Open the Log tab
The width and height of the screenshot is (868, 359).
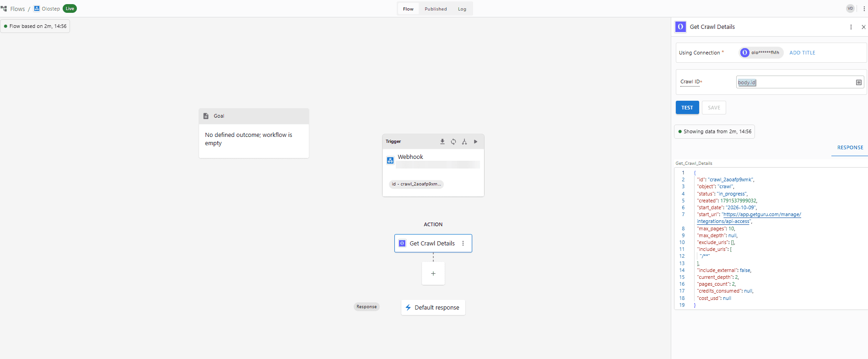[462, 9]
